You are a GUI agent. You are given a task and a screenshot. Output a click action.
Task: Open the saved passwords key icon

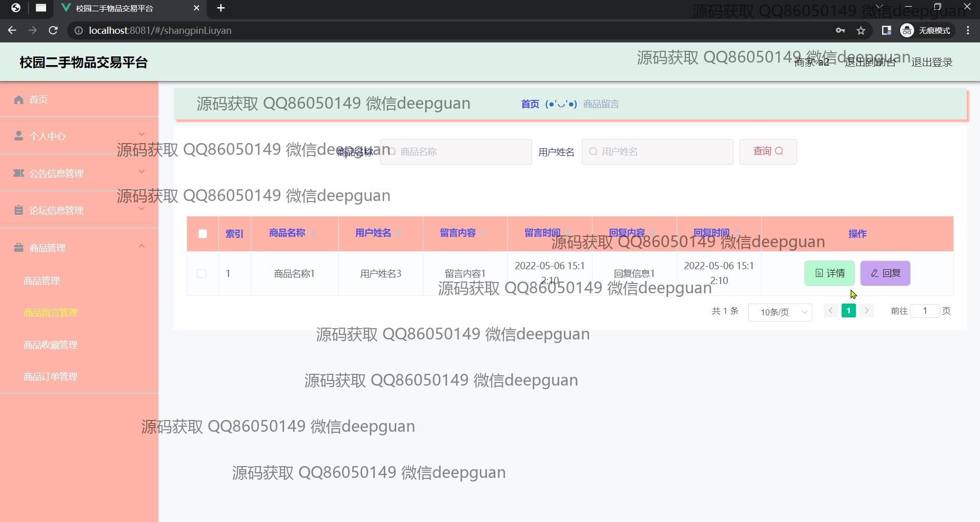840,31
